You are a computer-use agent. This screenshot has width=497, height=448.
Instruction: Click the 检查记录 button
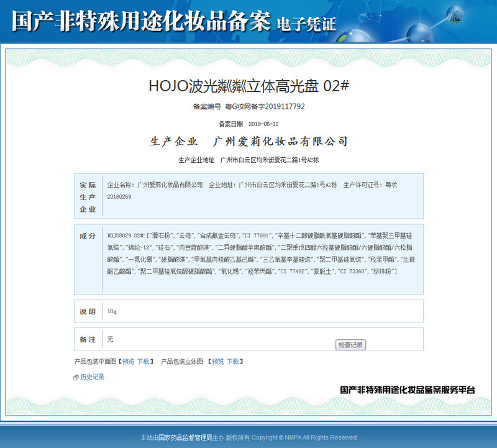click(350, 345)
